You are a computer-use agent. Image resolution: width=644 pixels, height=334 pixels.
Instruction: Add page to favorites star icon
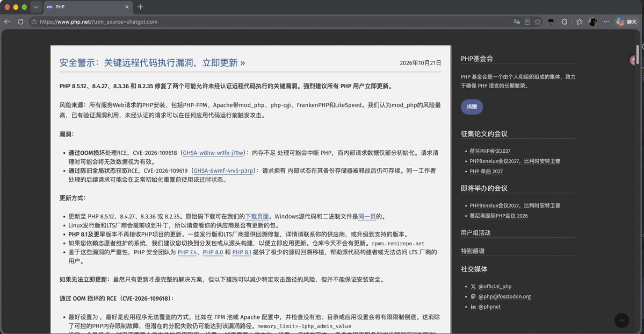537,22
